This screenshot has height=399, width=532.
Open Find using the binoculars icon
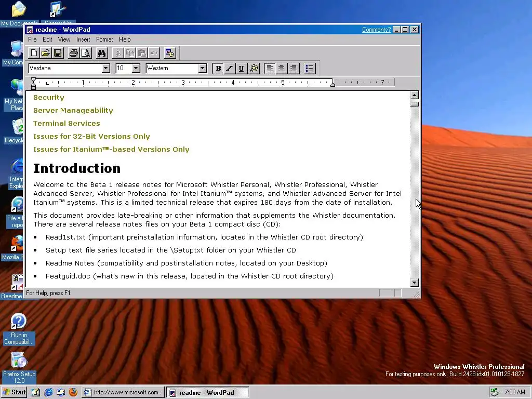pos(101,53)
